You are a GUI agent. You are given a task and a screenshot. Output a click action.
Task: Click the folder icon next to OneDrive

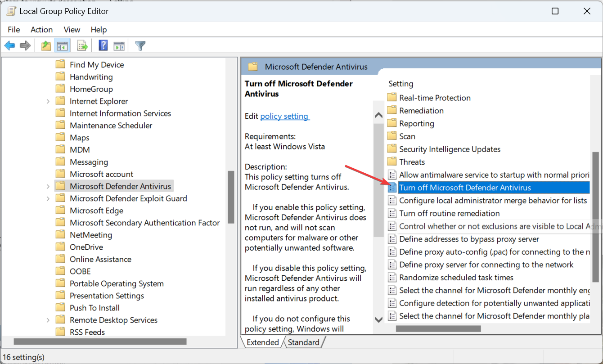[60, 247]
